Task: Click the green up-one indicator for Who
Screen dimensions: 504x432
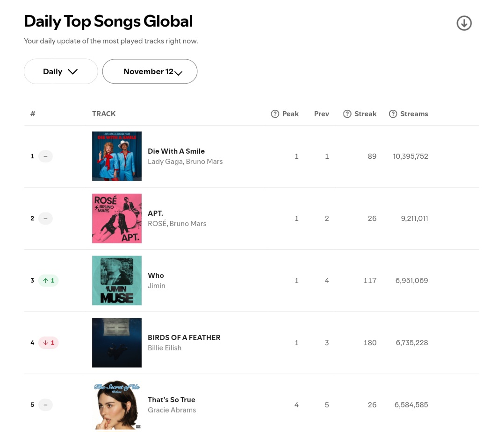Action: click(x=48, y=280)
